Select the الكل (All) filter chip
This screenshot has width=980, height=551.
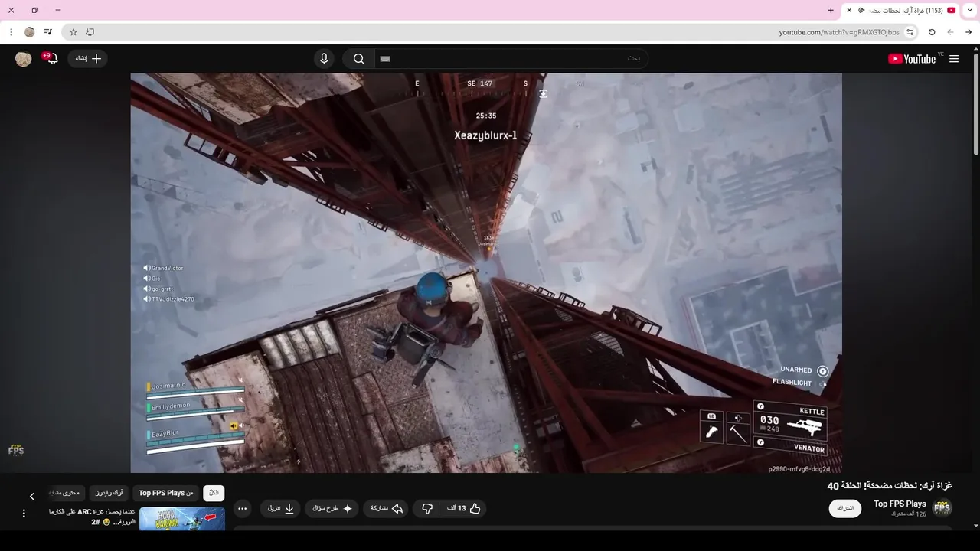(214, 493)
